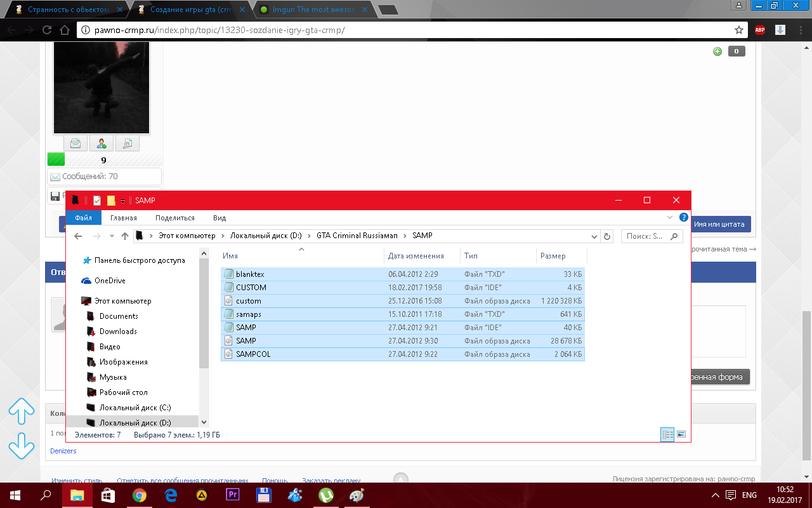Go forward with Explorer's forward arrow

[x=96, y=236]
